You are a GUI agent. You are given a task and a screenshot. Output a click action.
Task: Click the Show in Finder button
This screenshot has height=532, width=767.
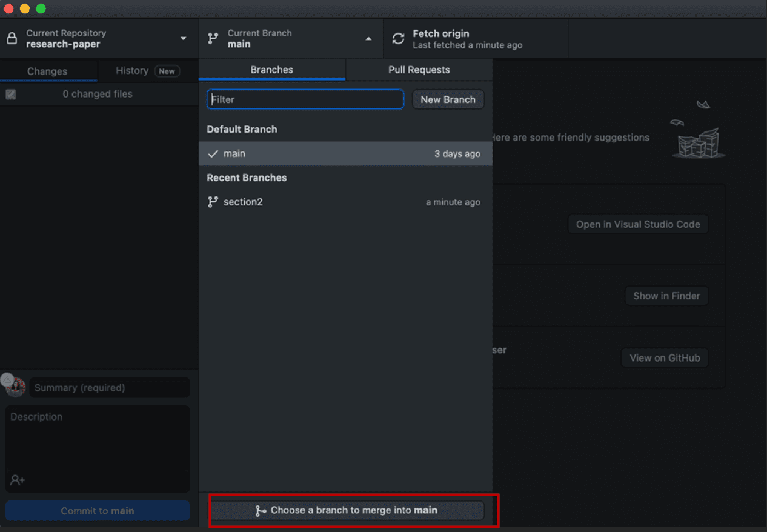(666, 296)
